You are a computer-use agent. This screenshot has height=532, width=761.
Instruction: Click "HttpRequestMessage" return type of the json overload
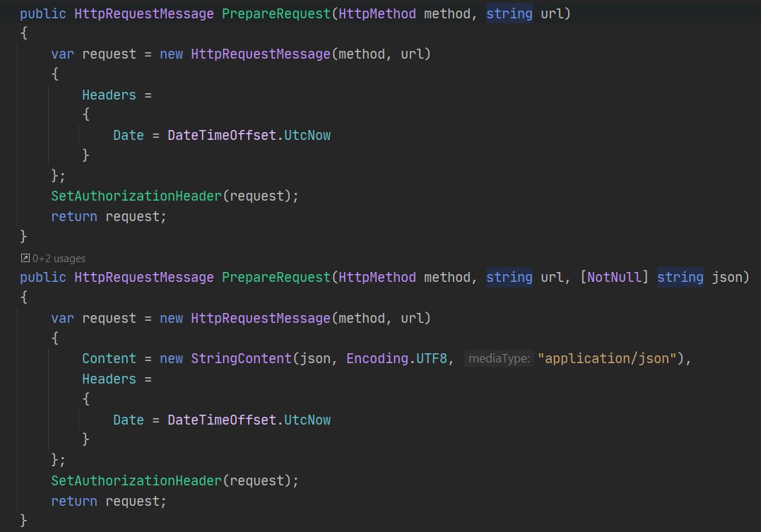(x=144, y=278)
